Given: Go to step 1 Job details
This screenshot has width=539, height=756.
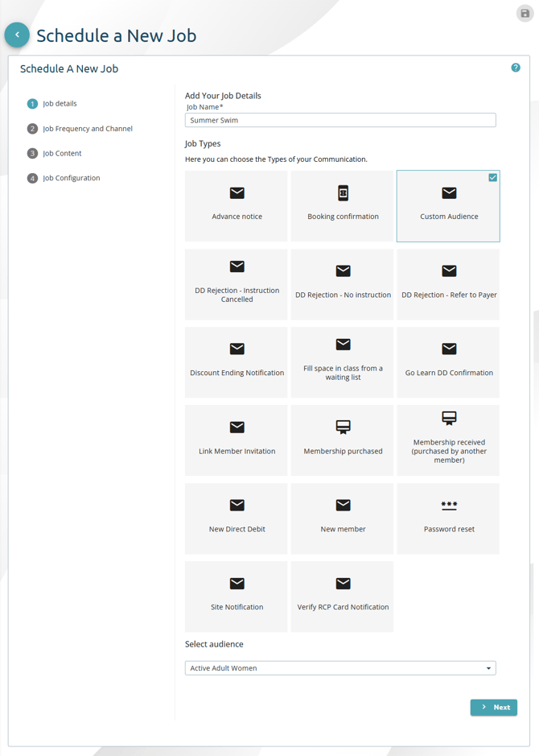Looking at the screenshot, I should (52, 104).
